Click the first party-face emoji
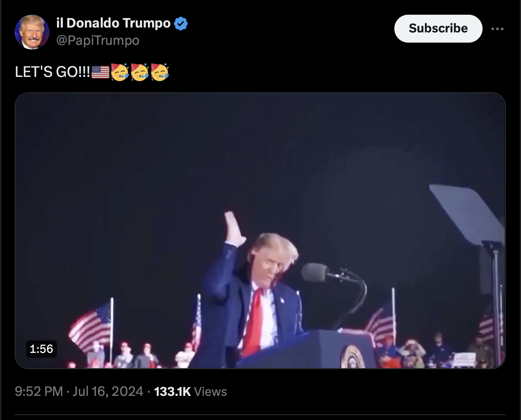Image resolution: width=521 pixels, height=420 pixels. pyautogui.click(x=120, y=72)
